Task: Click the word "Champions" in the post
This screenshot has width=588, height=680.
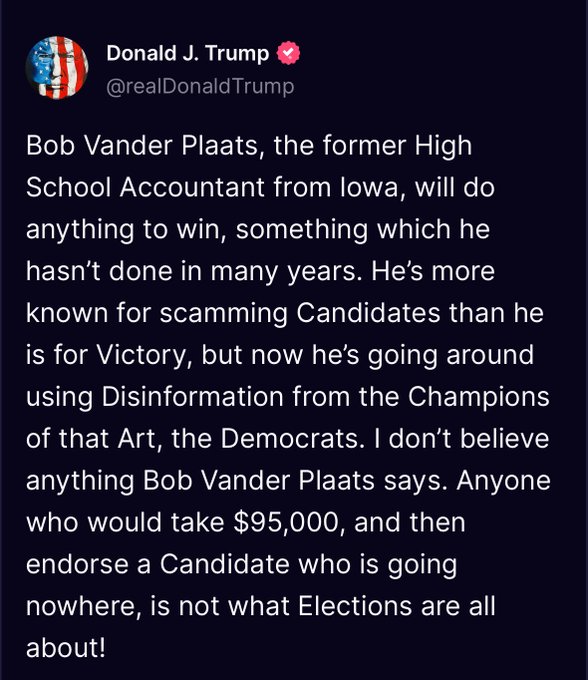Action: point(479,397)
